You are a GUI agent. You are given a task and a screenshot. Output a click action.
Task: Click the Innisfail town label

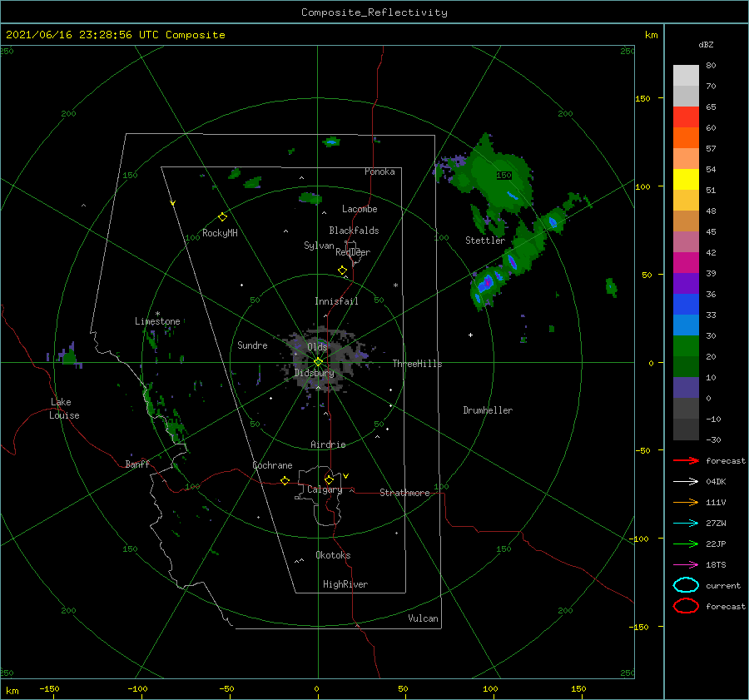tap(336, 301)
